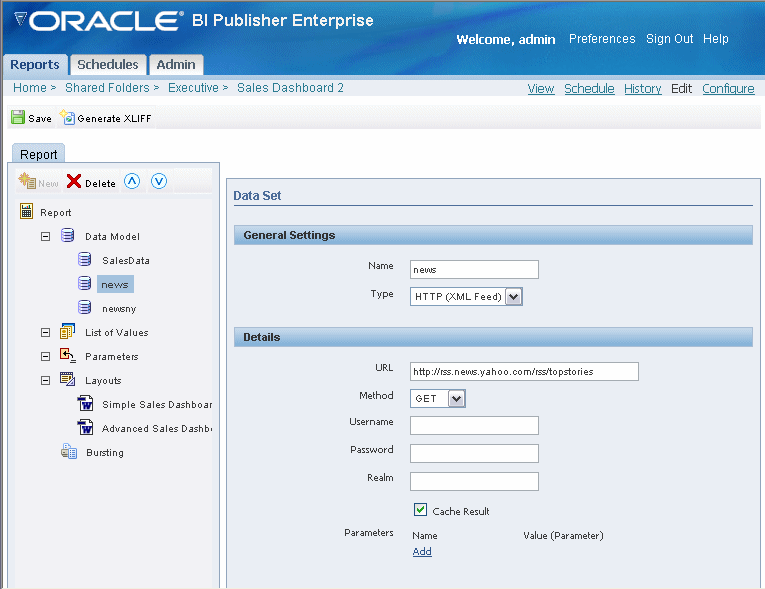
Task: Open Preferences
Action: click(602, 39)
